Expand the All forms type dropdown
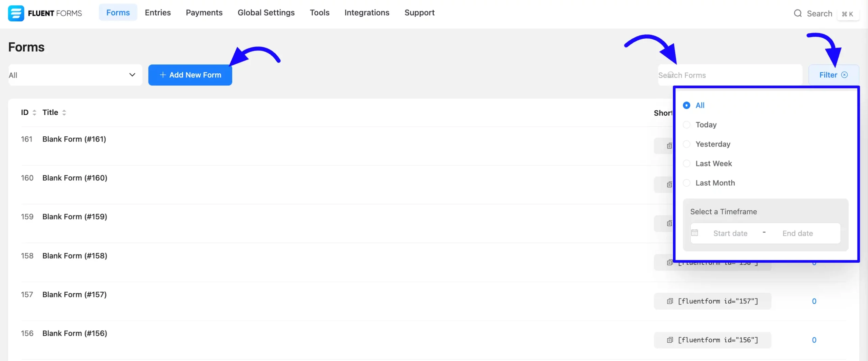The height and width of the screenshot is (361, 868). pyautogui.click(x=75, y=75)
